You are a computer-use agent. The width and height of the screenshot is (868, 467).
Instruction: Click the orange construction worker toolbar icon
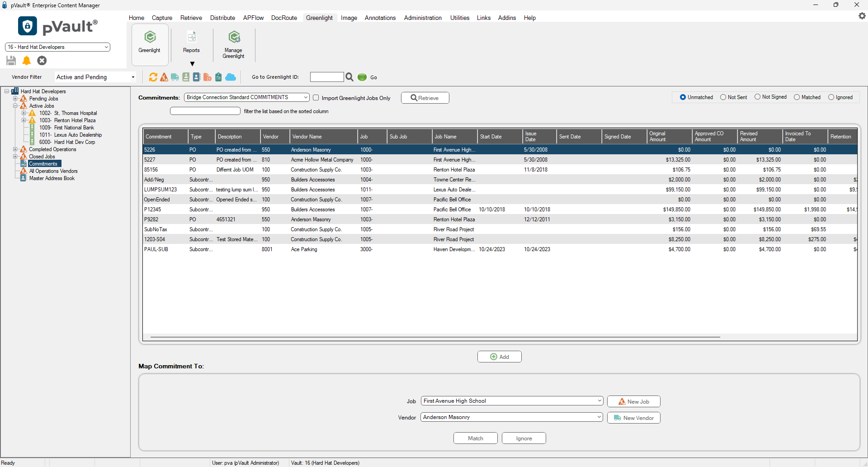point(164,77)
